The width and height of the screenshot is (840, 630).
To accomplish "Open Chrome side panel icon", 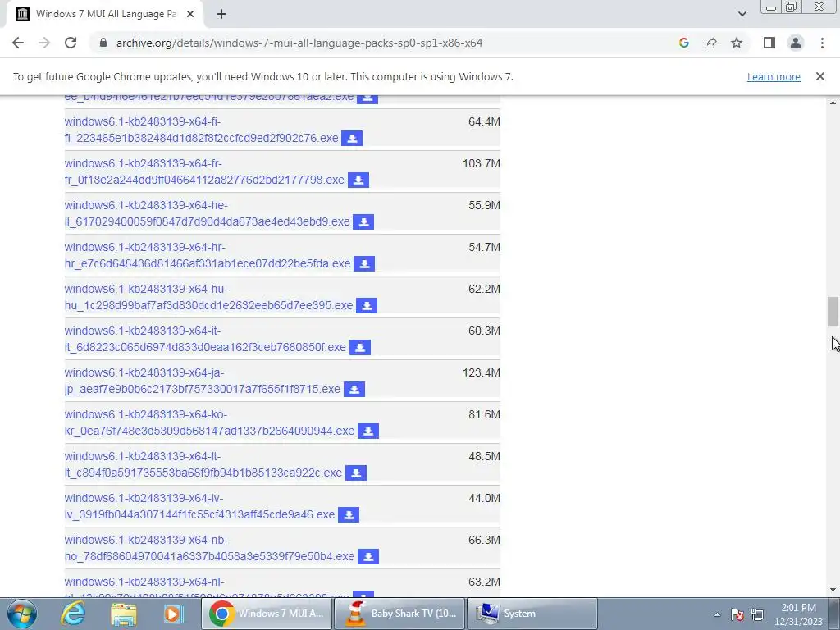I will (769, 43).
